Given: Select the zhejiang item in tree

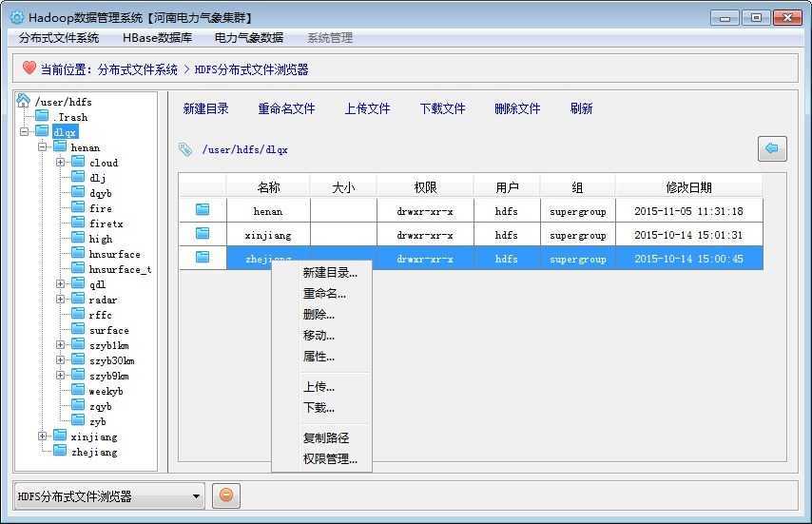Looking at the screenshot, I should pos(94,452).
